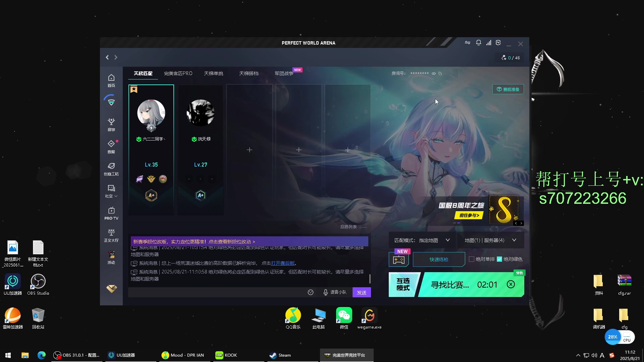Open the 招募列表 recruitment list
Viewport: 644px width, 362px height.
[353, 227]
